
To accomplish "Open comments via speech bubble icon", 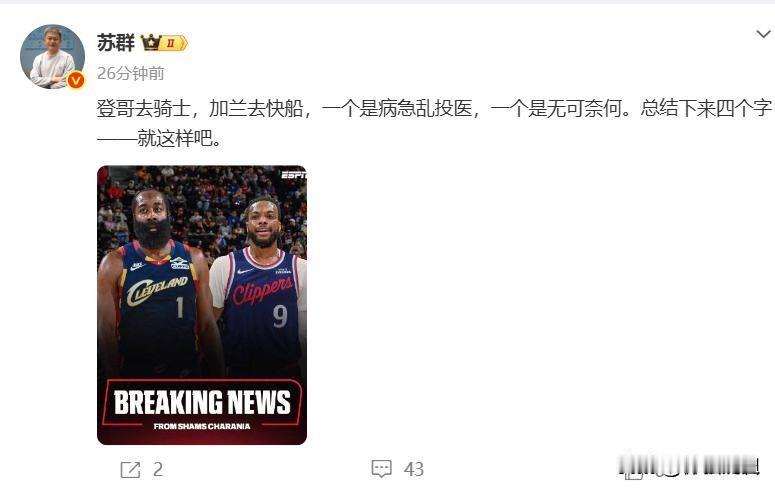I will tap(382, 469).
